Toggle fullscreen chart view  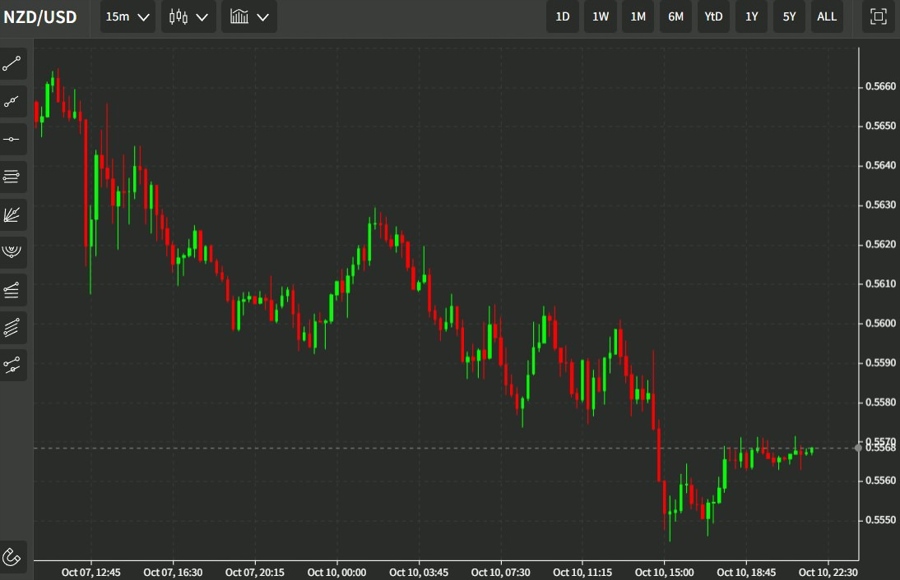click(x=878, y=16)
